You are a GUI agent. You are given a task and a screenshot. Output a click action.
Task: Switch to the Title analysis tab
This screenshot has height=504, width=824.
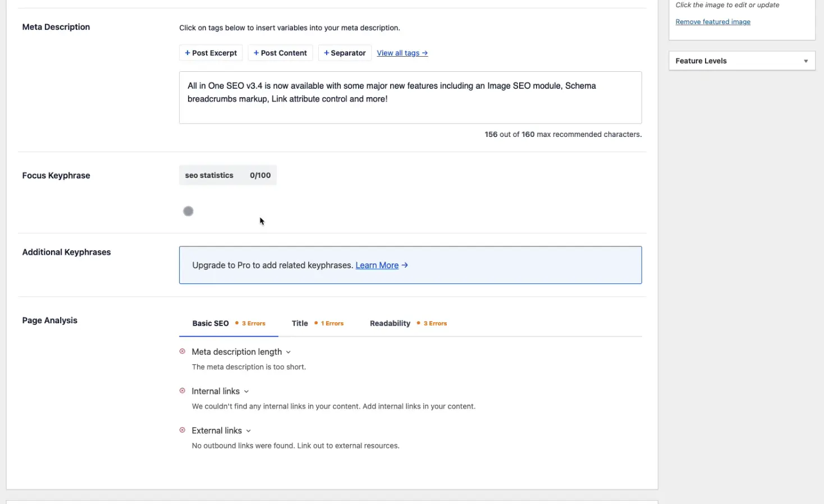click(x=300, y=323)
